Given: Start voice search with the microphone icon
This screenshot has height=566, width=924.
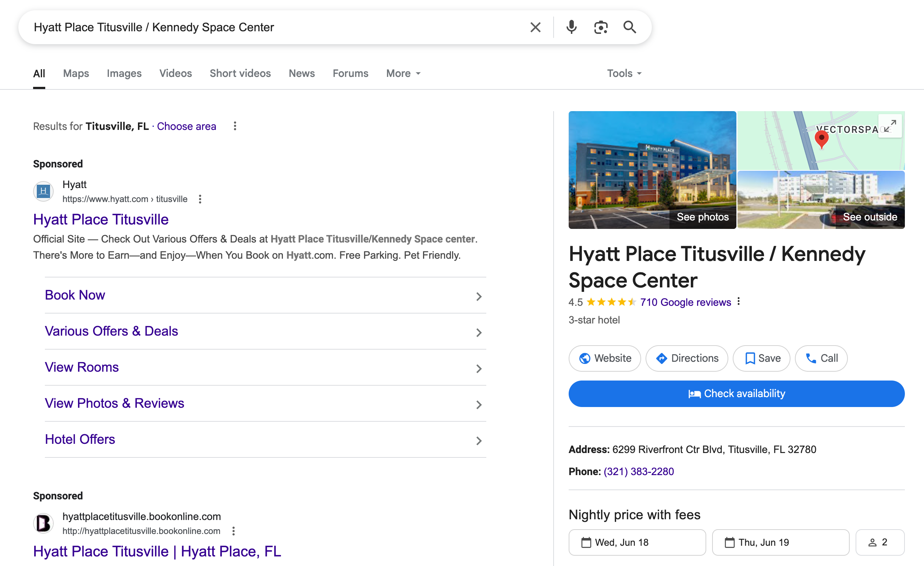Looking at the screenshot, I should click(x=571, y=27).
